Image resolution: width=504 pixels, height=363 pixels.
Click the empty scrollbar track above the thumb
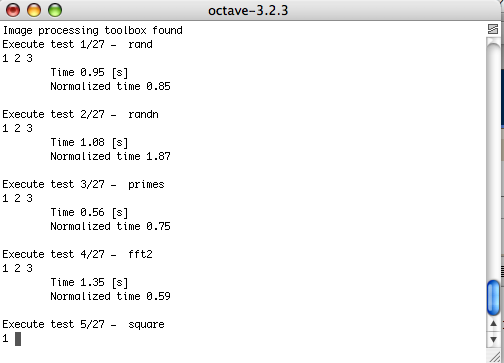click(x=493, y=160)
